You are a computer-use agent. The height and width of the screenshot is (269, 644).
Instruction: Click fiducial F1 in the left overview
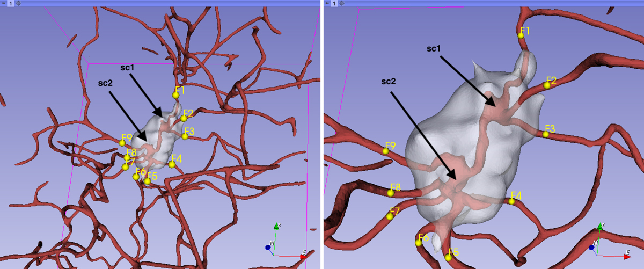[x=175, y=95]
